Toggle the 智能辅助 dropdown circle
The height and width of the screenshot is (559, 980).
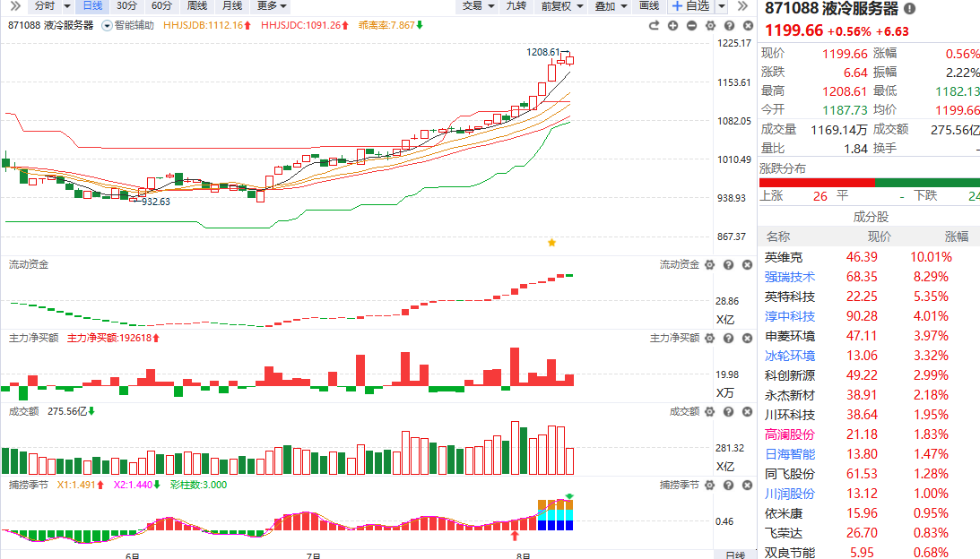tap(107, 26)
